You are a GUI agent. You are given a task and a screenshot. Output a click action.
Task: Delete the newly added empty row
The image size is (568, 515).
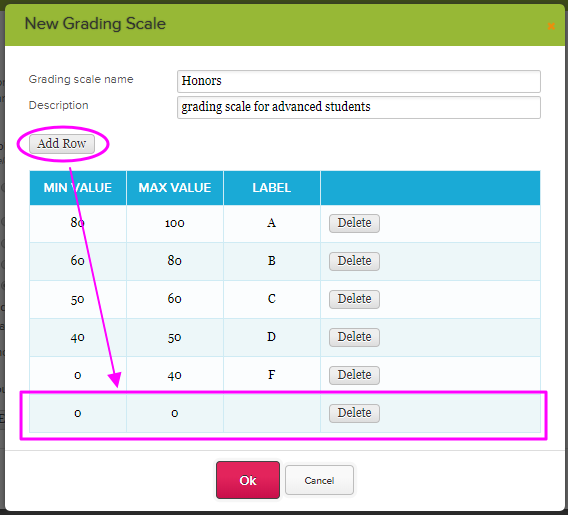click(x=354, y=413)
